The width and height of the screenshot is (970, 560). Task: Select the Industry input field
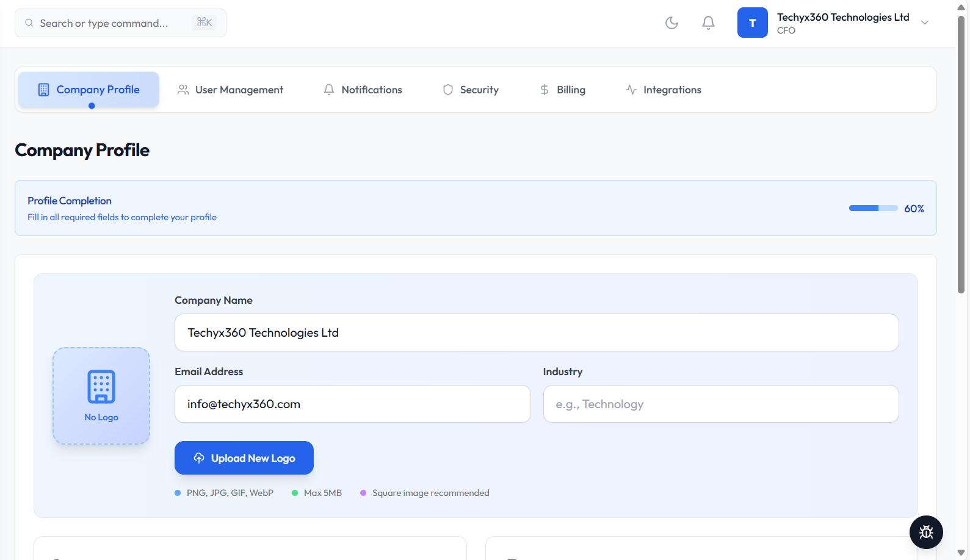(720, 404)
